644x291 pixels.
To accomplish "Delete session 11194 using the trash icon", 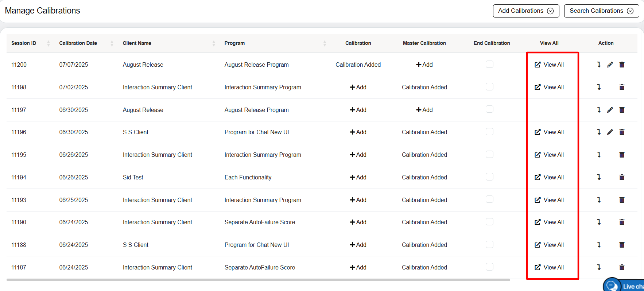I will 622,177.
